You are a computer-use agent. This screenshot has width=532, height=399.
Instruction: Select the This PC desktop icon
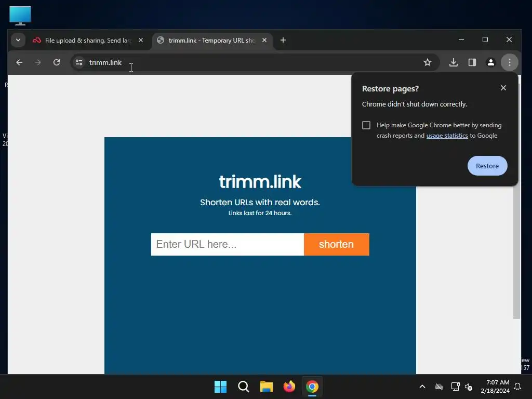click(x=20, y=16)
